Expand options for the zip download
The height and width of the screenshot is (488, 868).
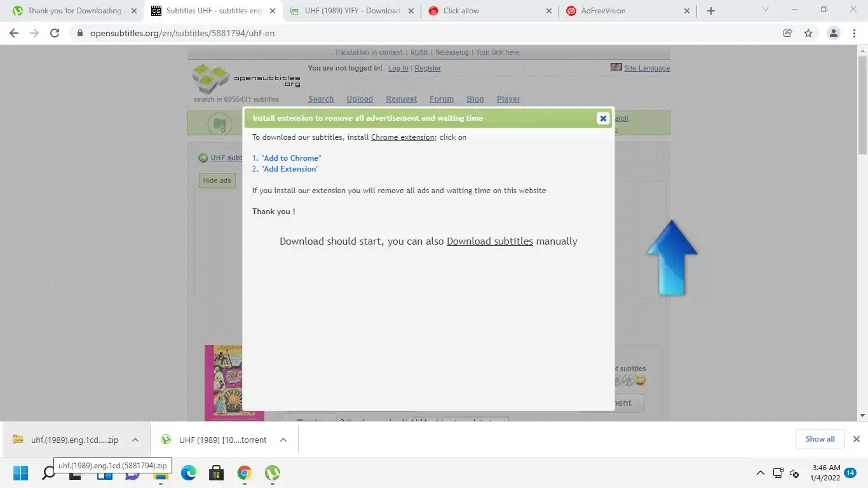[135, 440]
